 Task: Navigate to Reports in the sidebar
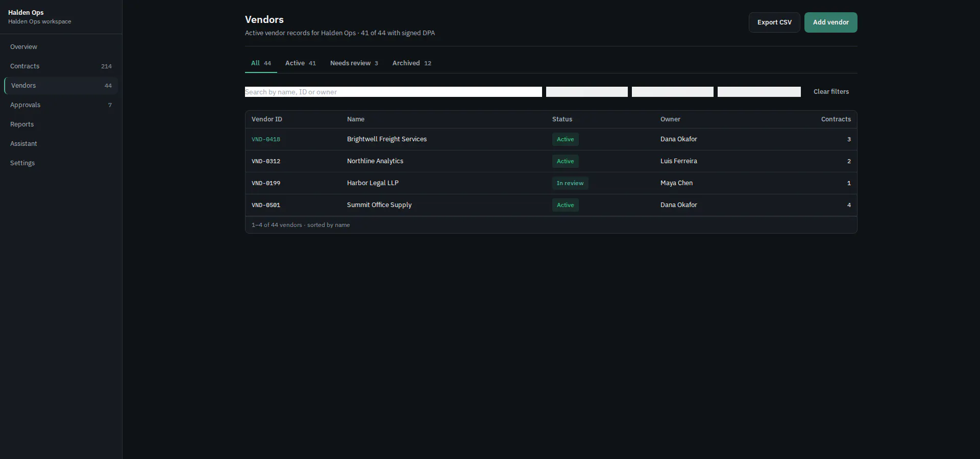click(61, 124)
